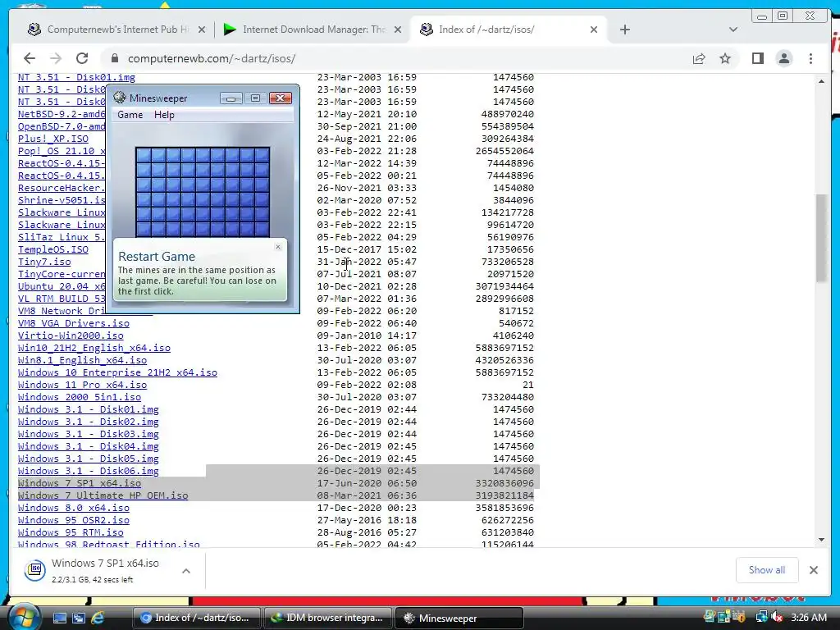Click the network tray icon
This screenshot has height=630, width=840.
coord(761,618)
